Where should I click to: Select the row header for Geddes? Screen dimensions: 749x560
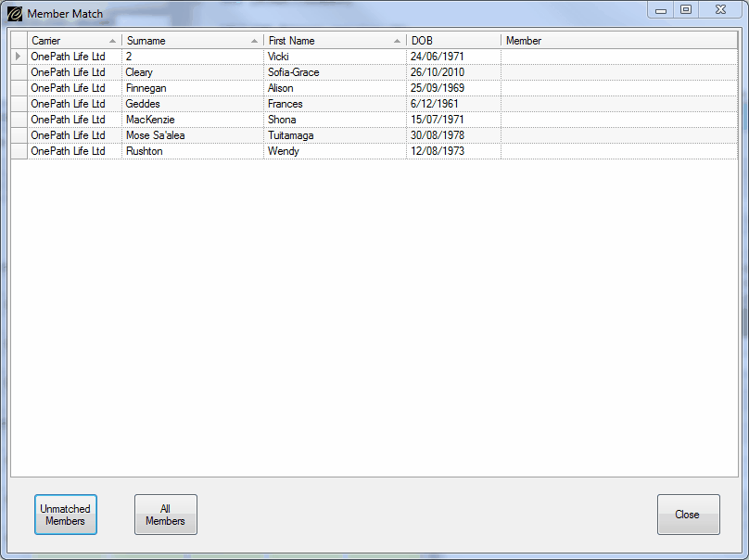[x=19, y=104]
